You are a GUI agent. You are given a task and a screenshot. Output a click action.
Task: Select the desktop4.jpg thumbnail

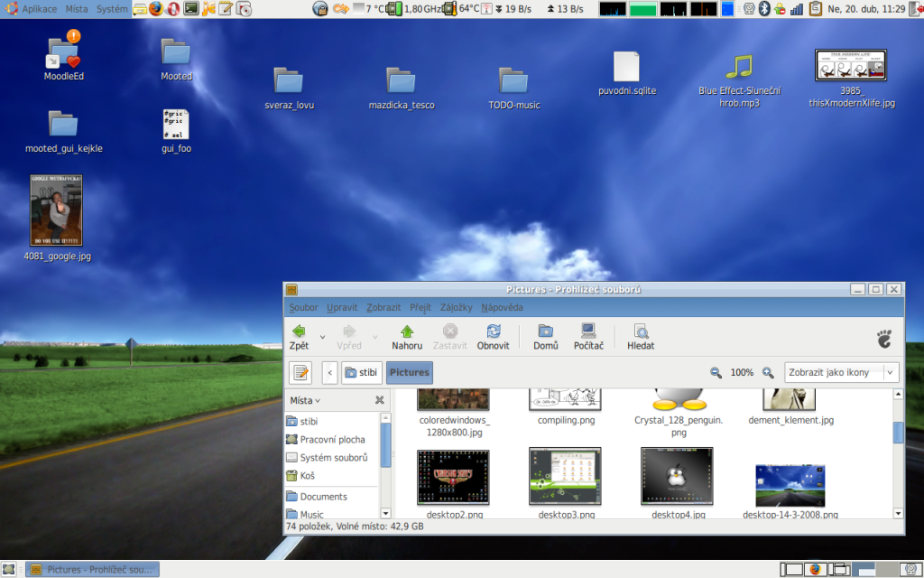coord(677,476)
